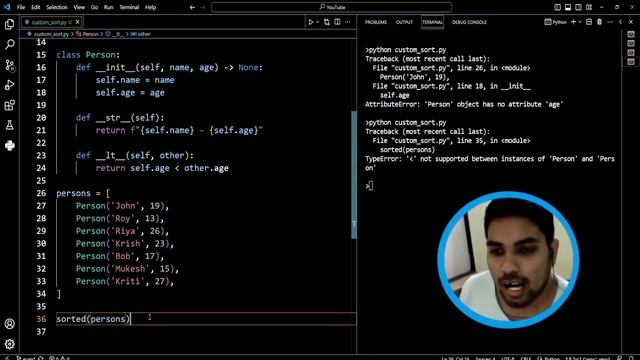This screenshot has height=360, width=640.
Task: Click 'def __str__(self):' line
Action: click(x=120, y=118)
